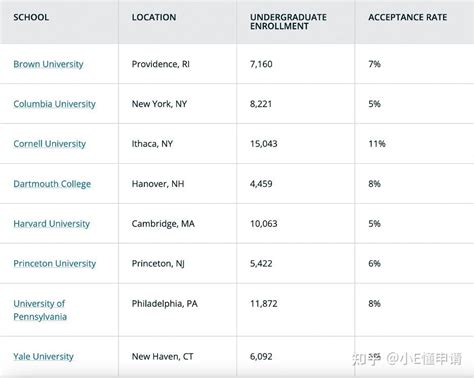474x378 pixels.
Task: Click the Yale University link
Action: point(43,357)
